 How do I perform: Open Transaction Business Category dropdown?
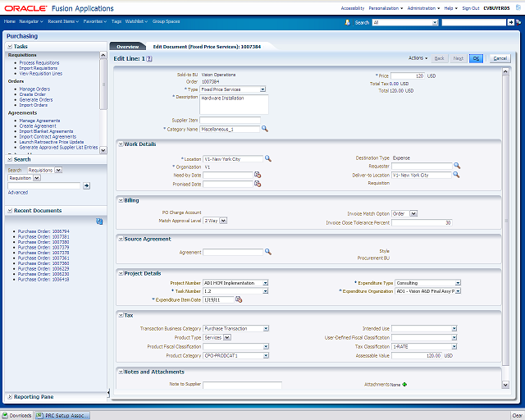tap(266, 328)
